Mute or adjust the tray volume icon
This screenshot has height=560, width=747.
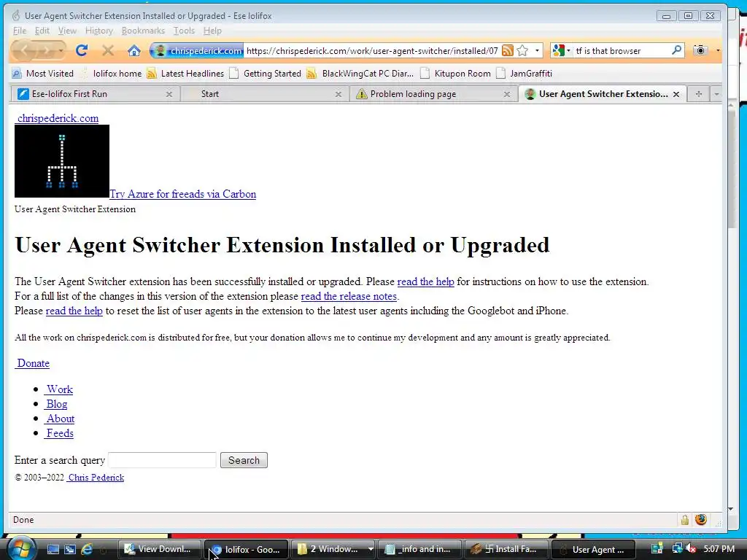tap(692, 548)
